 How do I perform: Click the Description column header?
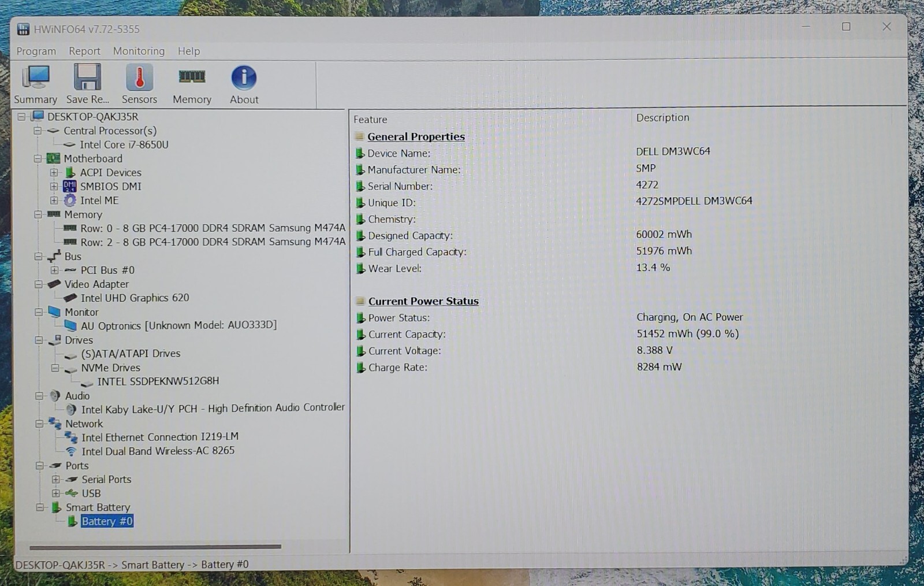662,117
